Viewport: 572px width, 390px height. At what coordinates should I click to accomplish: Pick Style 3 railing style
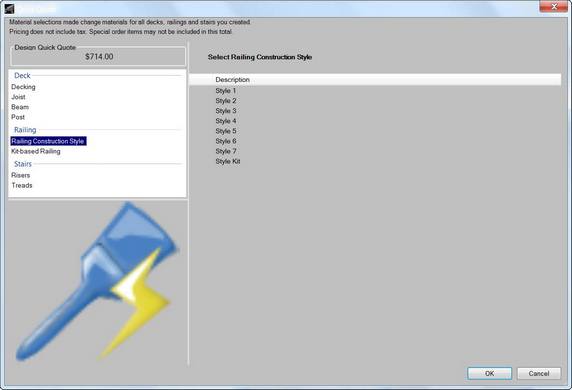tap(225, 111)
